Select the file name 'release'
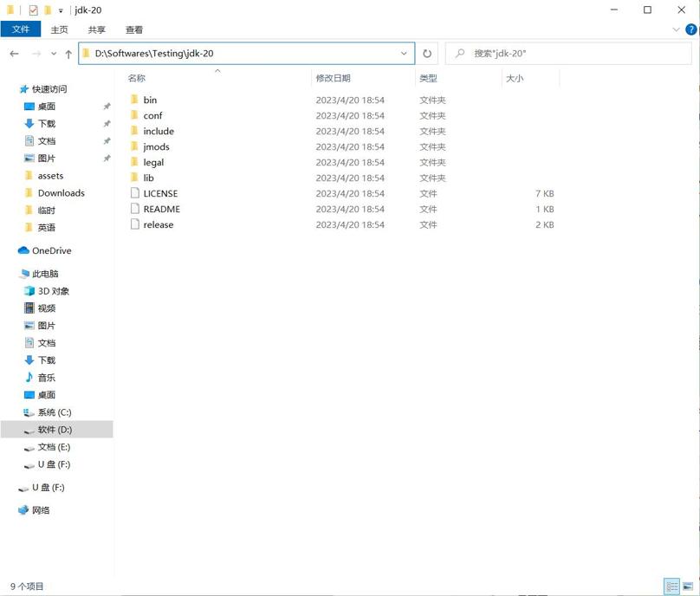 tap(159, 225)
